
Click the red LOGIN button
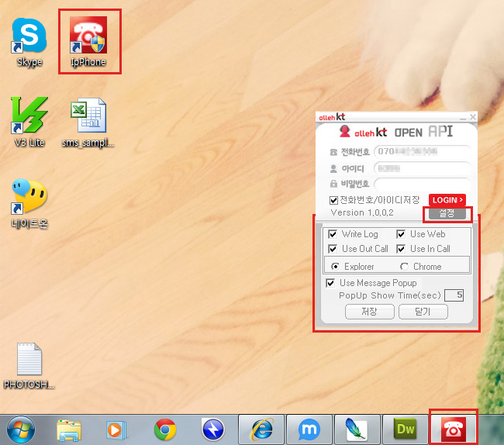(447, 200)
